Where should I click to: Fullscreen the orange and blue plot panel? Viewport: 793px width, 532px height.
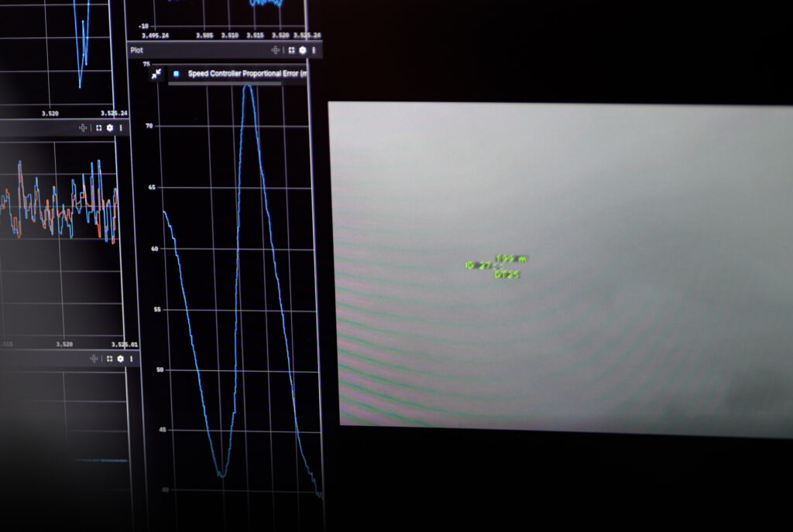98,128
